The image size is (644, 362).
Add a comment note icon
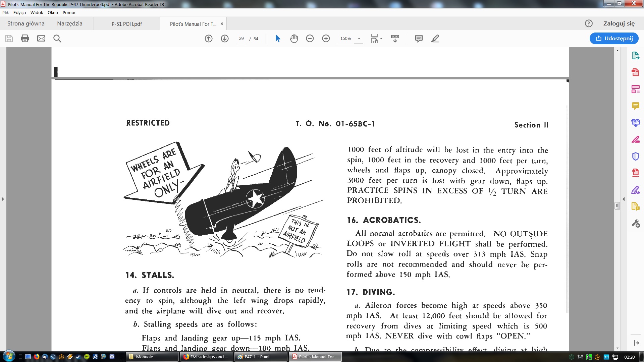419,39
